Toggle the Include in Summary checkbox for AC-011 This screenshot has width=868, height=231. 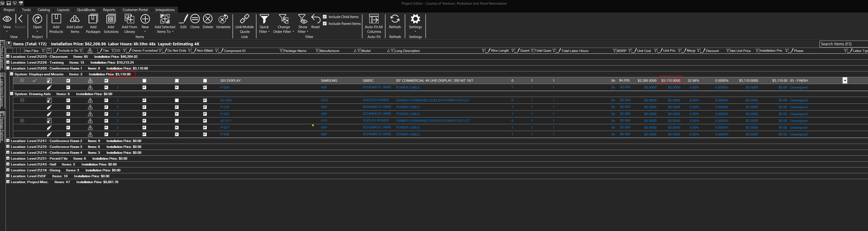(68, 121)
